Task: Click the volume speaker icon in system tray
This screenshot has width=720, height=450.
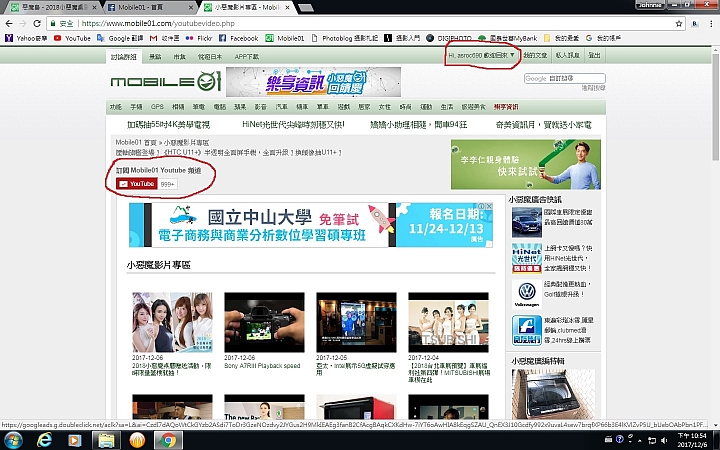Action: [664, 440]
